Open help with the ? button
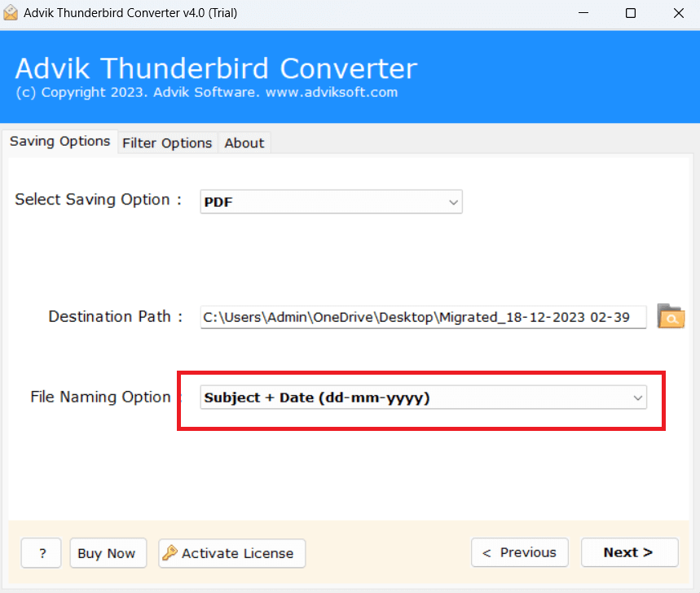 41,553
